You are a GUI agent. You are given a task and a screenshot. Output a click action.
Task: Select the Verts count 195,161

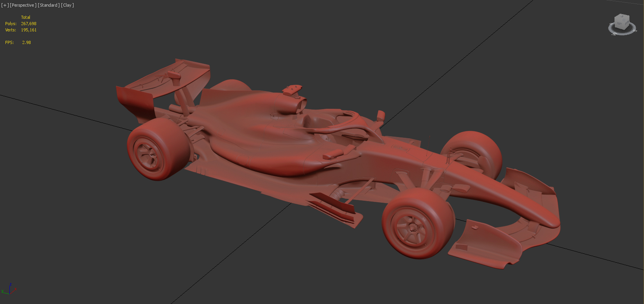tap(29, 30)
